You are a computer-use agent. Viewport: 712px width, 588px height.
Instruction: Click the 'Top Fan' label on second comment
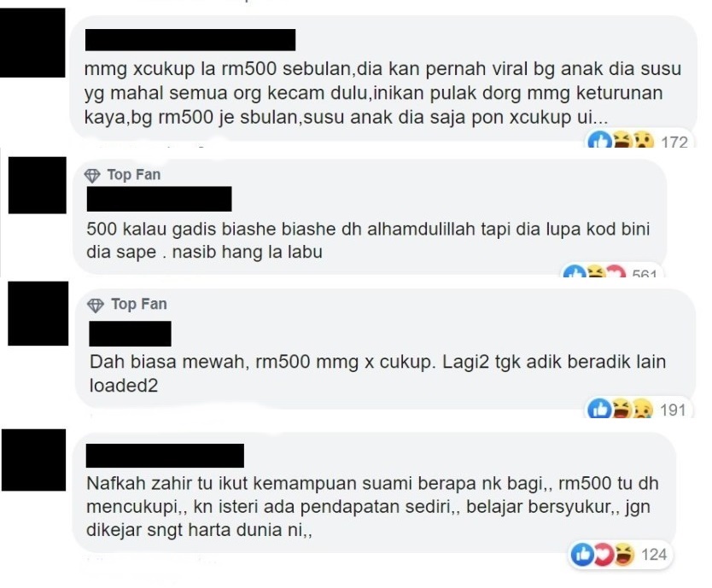[x=134, y=174]
